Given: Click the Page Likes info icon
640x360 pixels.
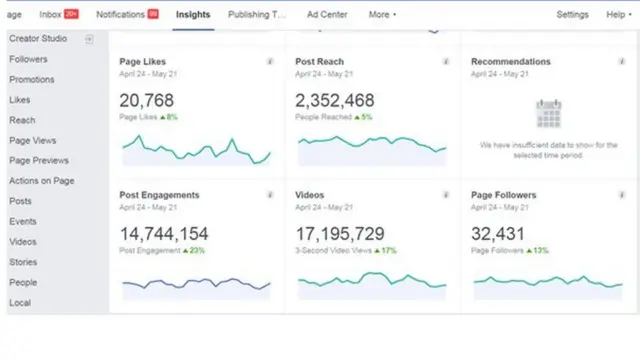Looking at the screenshot, I should point(270,62).
